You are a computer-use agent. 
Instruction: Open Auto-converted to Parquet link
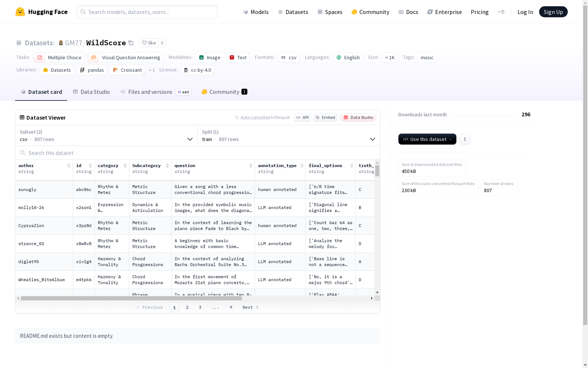tap(262, 117)
